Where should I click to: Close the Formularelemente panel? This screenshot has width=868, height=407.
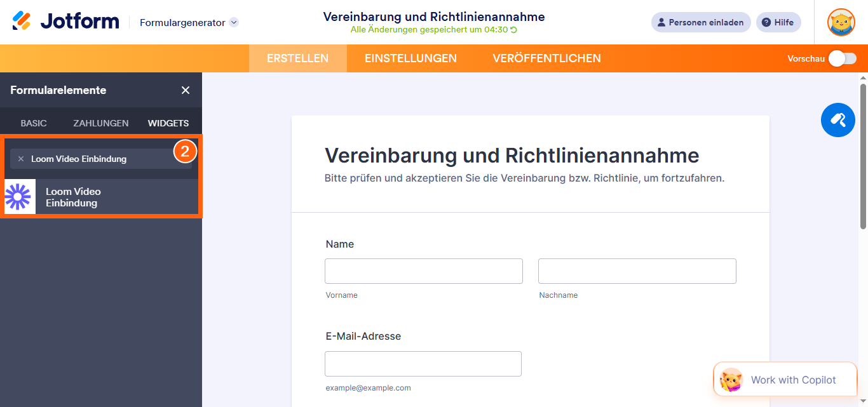click(x=185, y=90)
